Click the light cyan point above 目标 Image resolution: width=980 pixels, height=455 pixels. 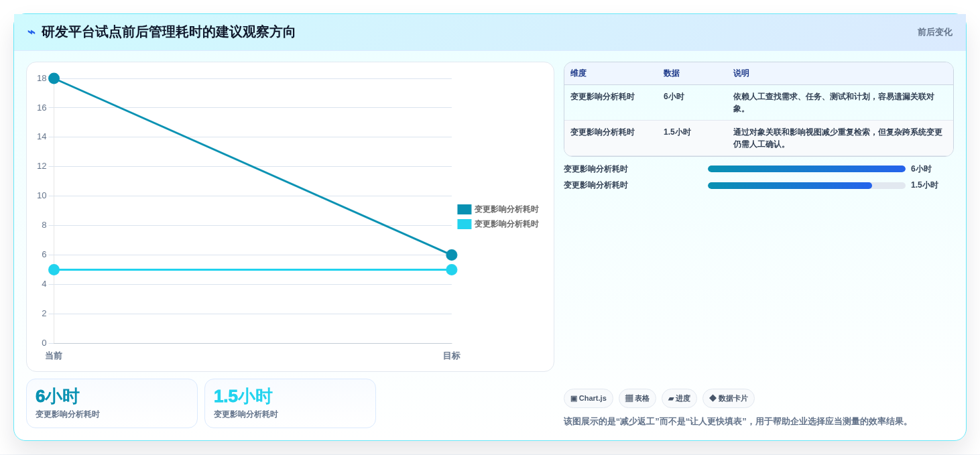click(452, 269)
